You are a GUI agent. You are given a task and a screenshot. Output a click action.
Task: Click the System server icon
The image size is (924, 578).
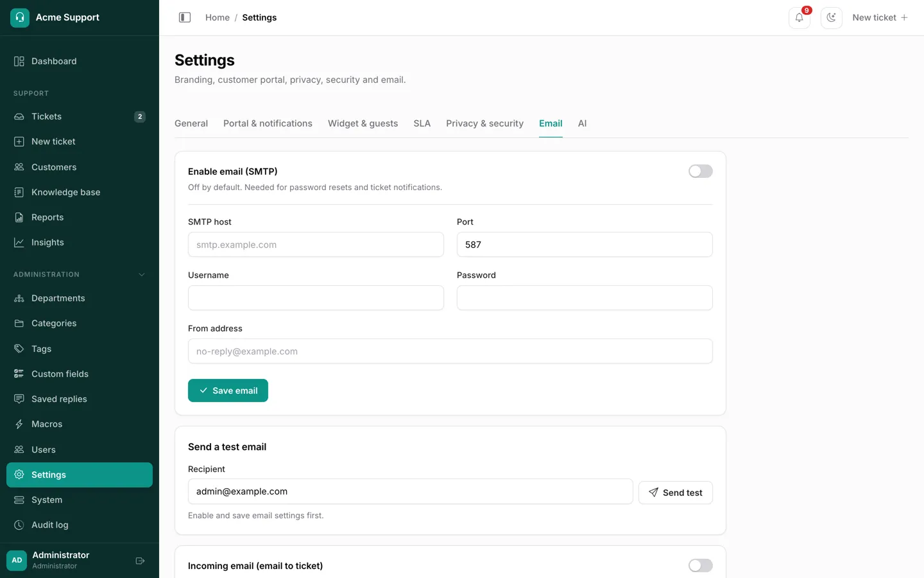pos(19,500)
